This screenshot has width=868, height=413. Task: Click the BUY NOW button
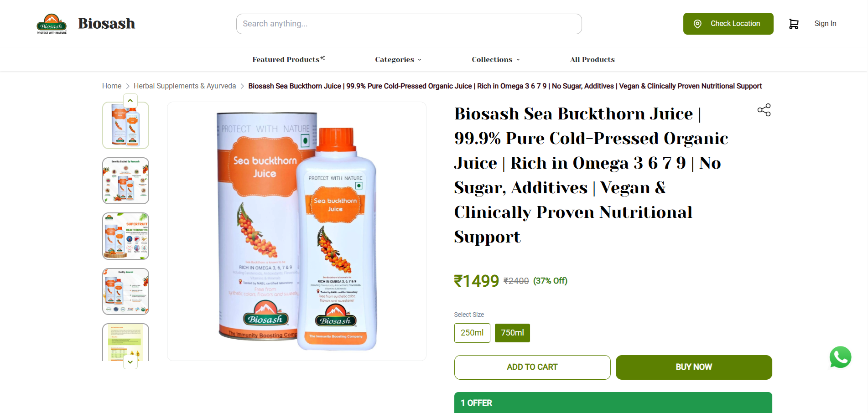694,367
